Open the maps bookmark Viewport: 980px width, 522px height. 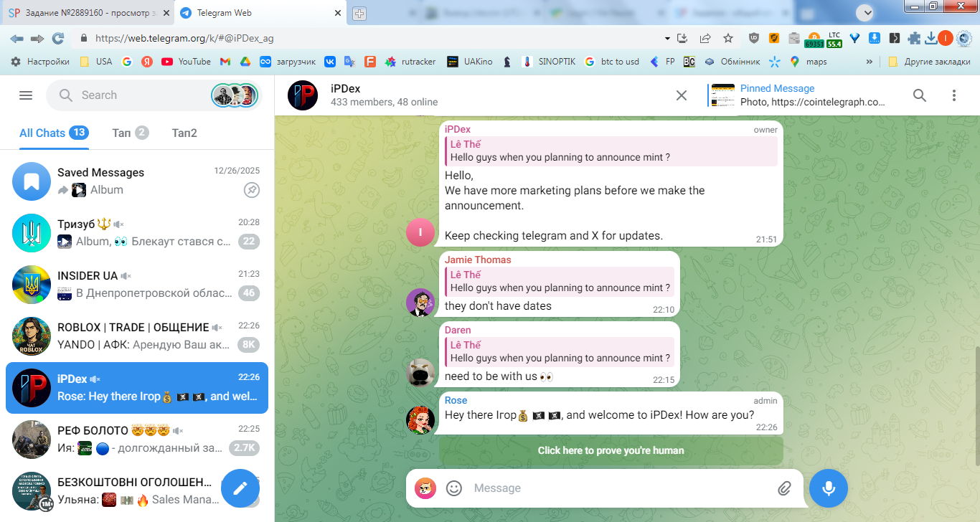[x=809, y=62]
